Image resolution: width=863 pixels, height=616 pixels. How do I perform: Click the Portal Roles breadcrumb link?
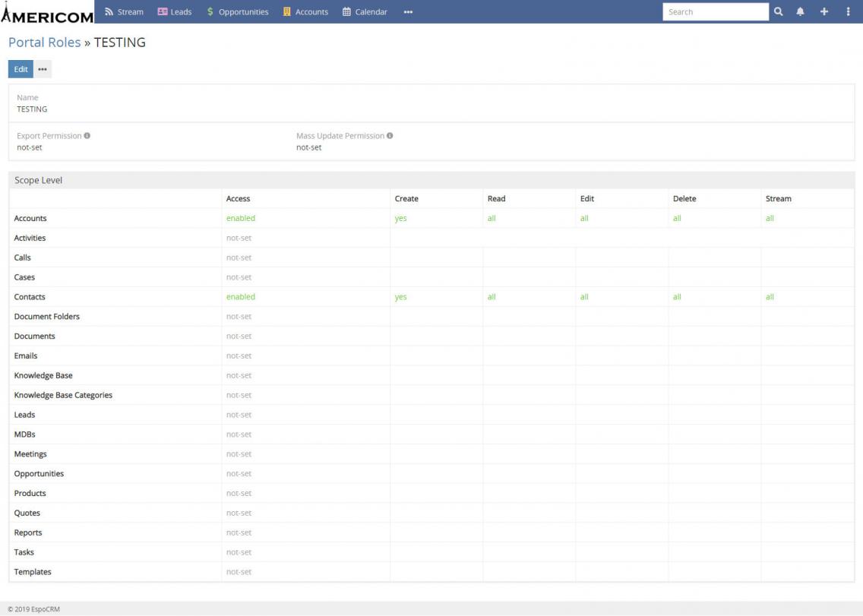click(44, 43)
